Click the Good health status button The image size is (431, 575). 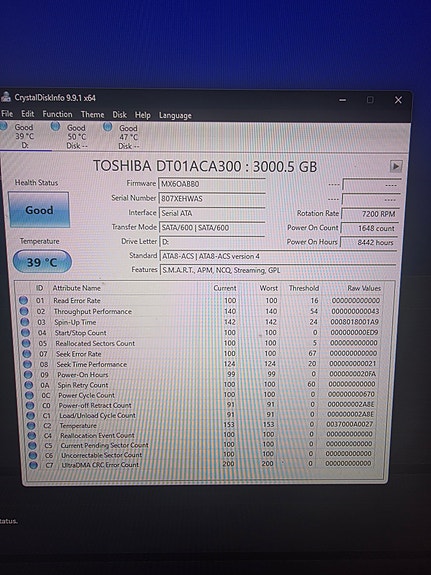39,210
